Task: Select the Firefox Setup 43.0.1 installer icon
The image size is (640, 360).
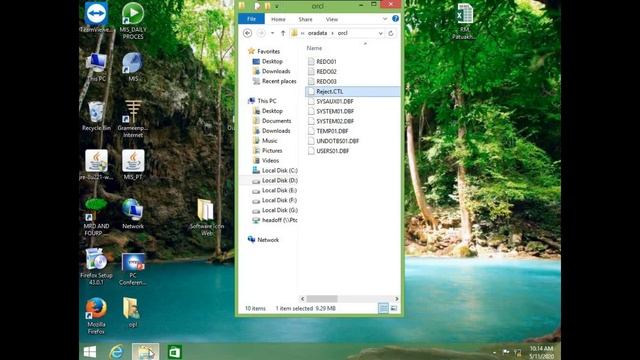Action: tap(96, 267)
